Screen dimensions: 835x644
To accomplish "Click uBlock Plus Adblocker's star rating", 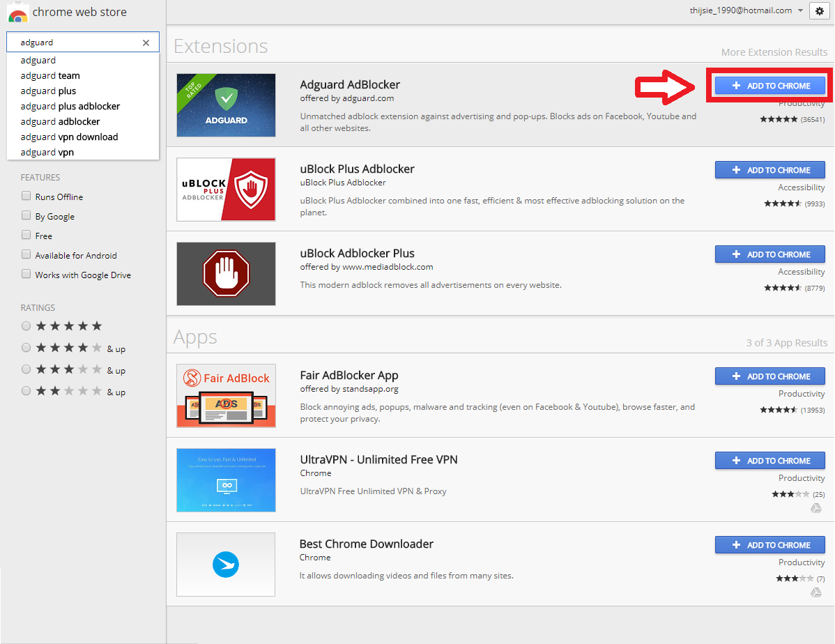I will pyautogui.click(x=782, y=204).
